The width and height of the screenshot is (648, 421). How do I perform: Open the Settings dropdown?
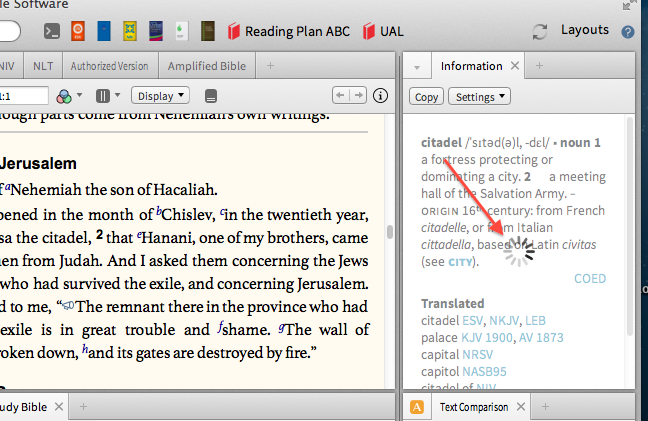pos(479,97)
